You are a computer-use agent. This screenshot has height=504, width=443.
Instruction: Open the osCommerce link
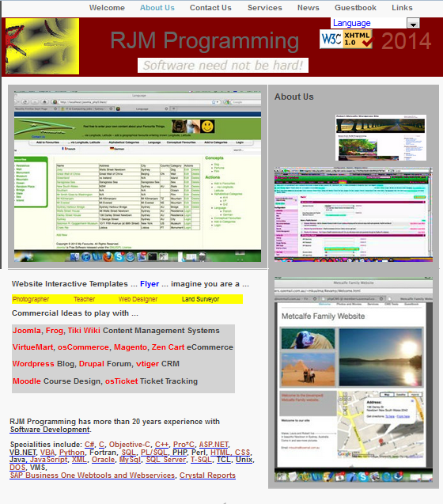point(83,347)
